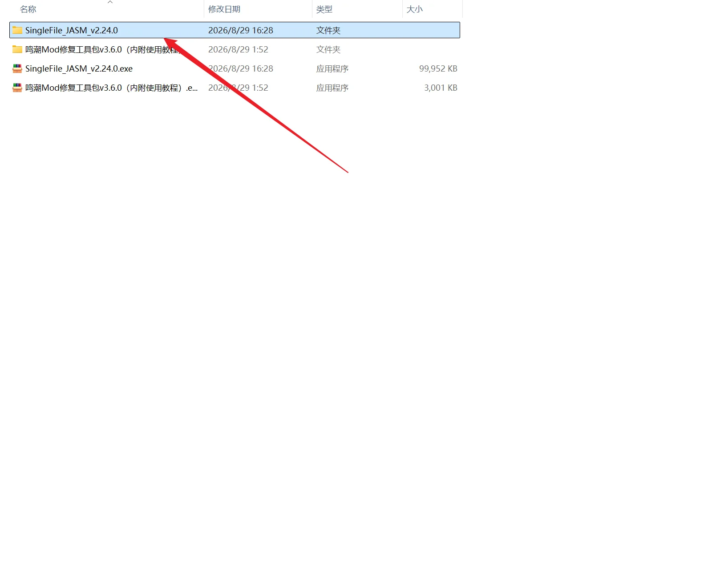Click the SingleFile_JASM_v2.24.0 folder icon
This screenshot has height=566, width=728.
(17, 30)
